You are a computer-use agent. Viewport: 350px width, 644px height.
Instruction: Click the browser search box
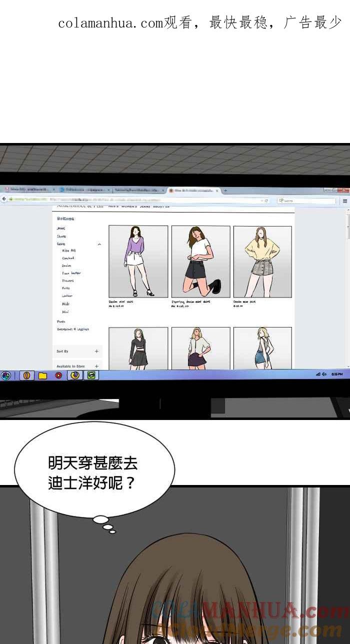point(306,200)
